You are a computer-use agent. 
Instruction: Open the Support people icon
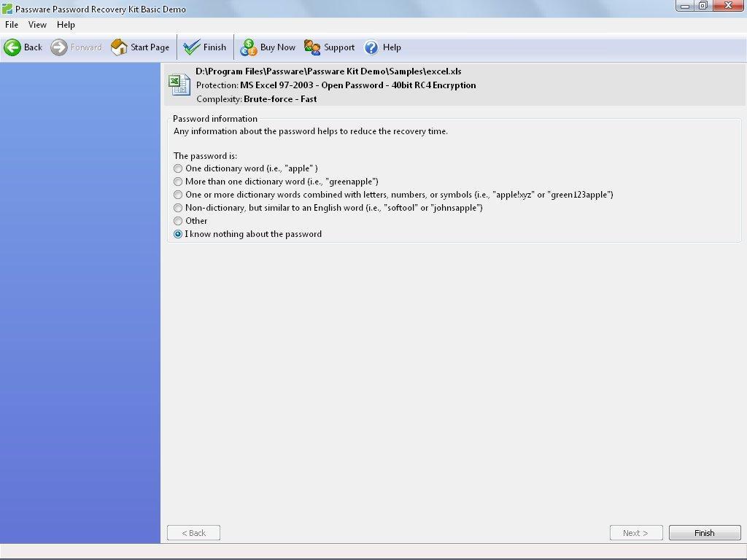coord(312,47)
